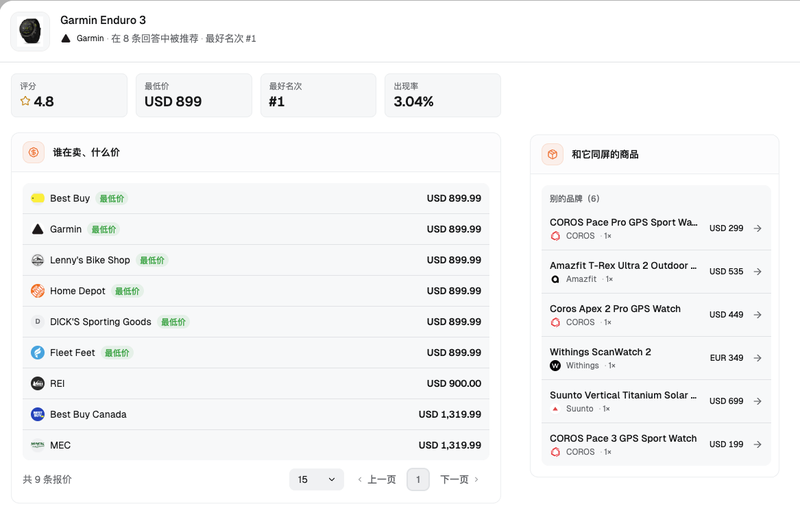Click the EUR 349 price of Withings
This screenshot has height=511, width=800.
point(726,358)
